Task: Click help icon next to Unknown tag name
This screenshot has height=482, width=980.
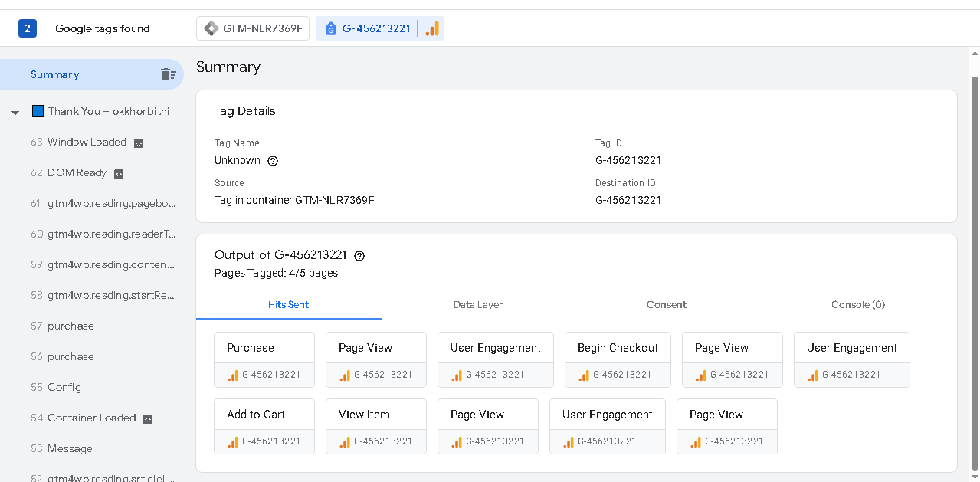Action: click(273, 161)
